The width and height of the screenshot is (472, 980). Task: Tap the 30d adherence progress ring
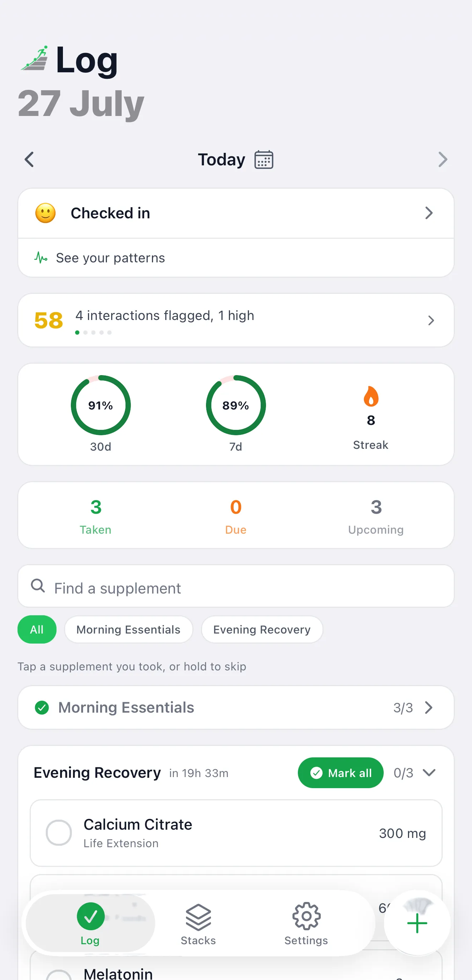tap(101, 405)
